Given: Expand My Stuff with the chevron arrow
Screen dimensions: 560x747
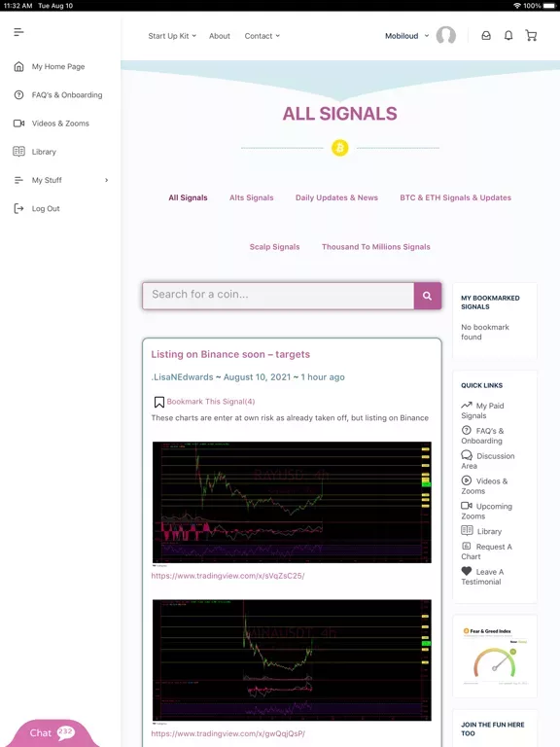Looking at the screenshot, I should coord(107,180).
